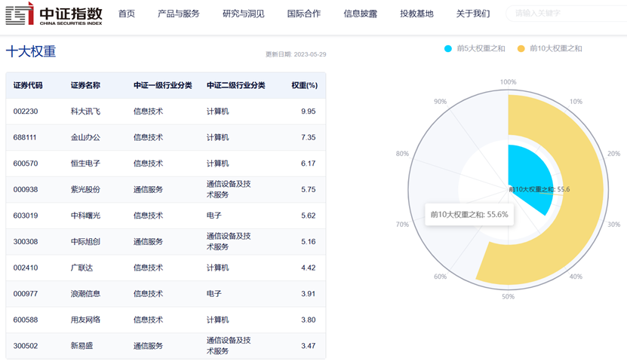Open the 投教基地 menu
The height and width of the screenshot is (364, 627).
pos(416,14)
